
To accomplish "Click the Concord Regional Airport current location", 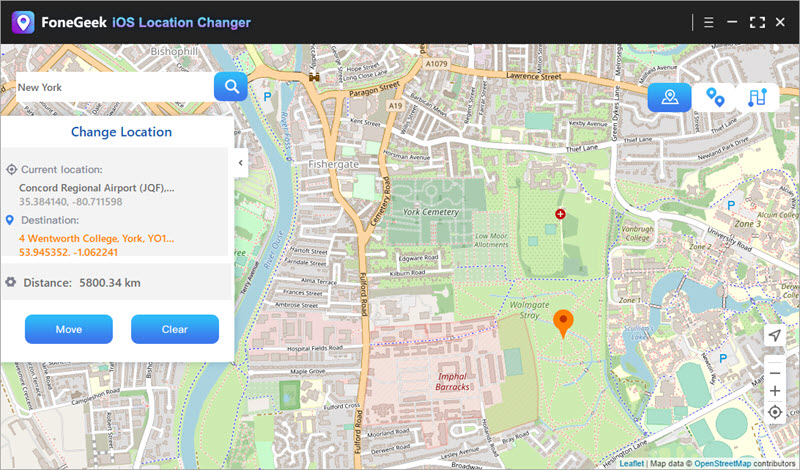I will [x=97, y=188].
